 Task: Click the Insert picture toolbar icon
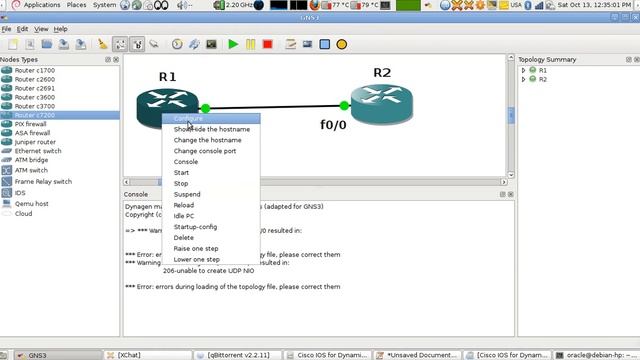(x=307, y=44)
